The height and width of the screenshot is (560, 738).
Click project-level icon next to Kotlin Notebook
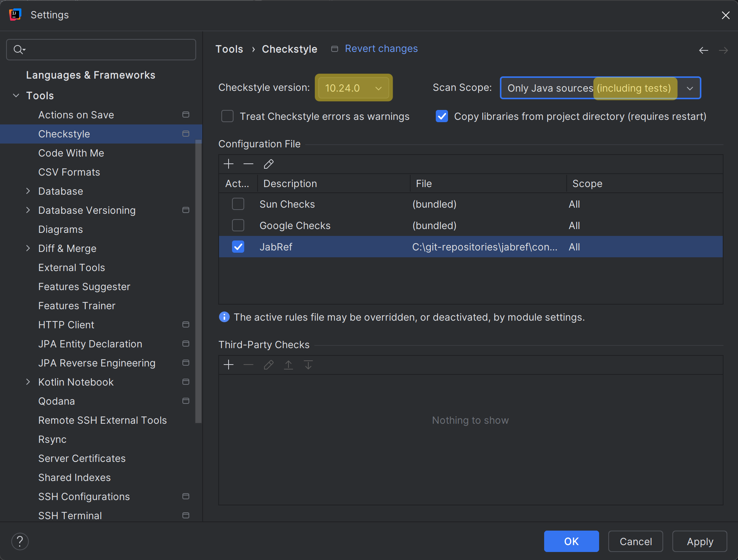point(186,382)
